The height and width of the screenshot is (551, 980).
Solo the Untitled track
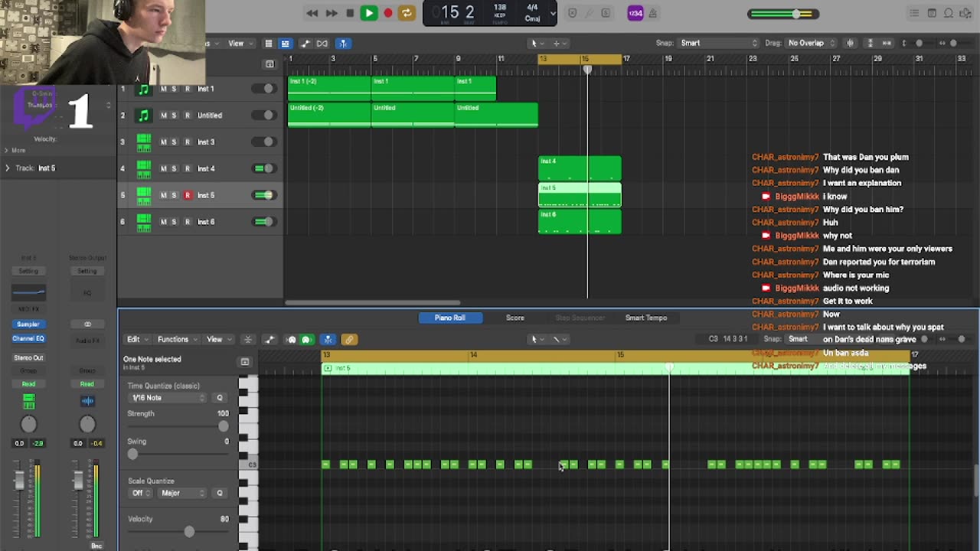[x=174, y=116]
